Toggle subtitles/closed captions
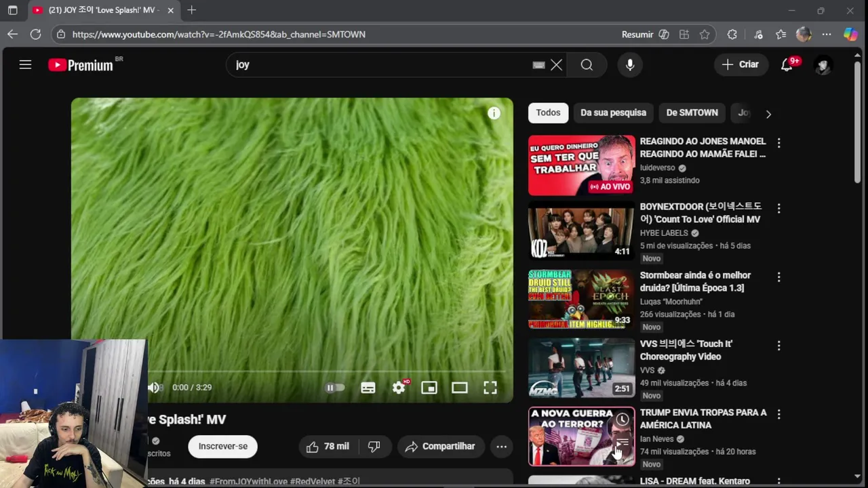 pos(368,388)
